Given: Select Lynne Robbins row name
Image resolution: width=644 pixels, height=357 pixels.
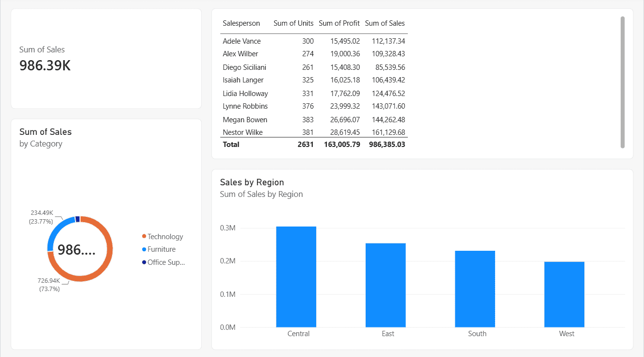Looking at the screenshot, I should pyautogui.click(x=245, y=106).
